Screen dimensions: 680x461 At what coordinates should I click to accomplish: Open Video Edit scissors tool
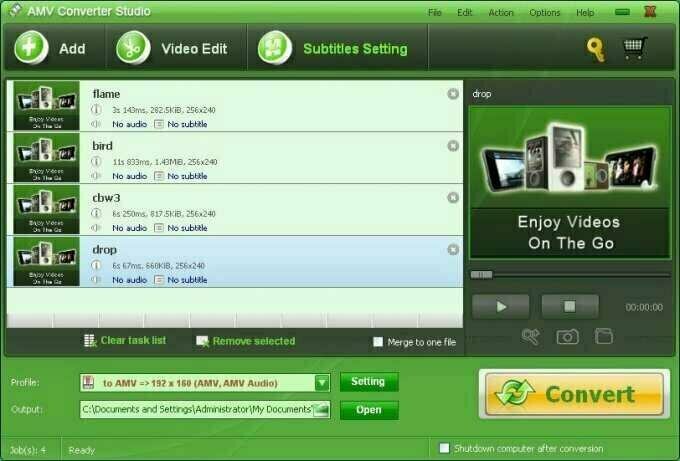point(133,47)
